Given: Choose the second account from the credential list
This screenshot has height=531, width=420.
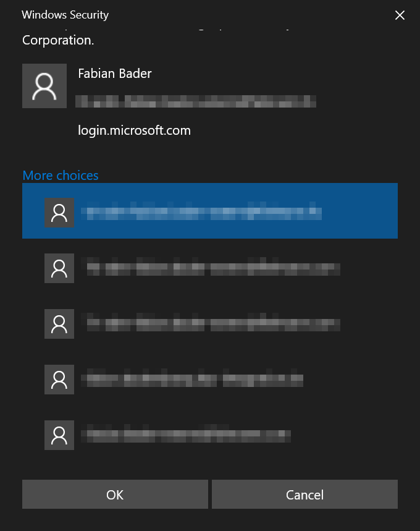Looking at the screenshot, I should click(210, 268).
